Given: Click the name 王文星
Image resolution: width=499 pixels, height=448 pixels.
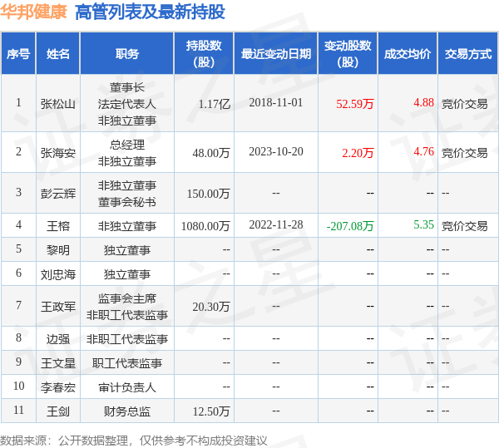Looking at the screenshot, I should (x=58, y=363).
